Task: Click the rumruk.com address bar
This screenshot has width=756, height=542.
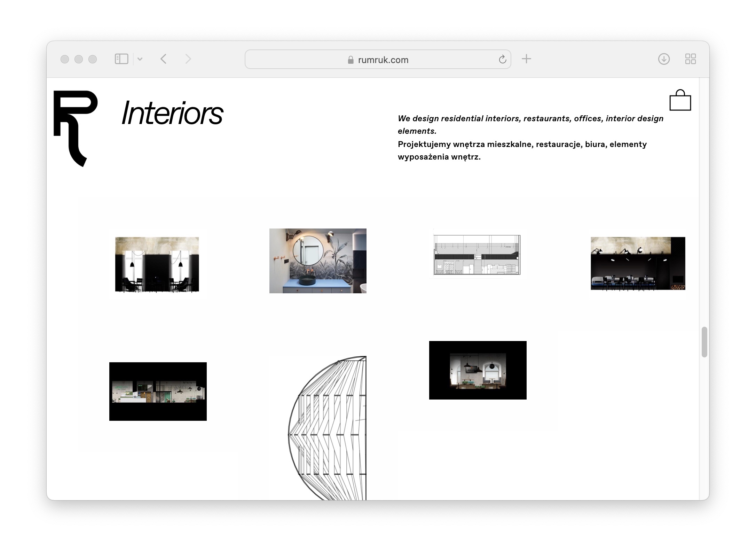Action: (378, 60)
